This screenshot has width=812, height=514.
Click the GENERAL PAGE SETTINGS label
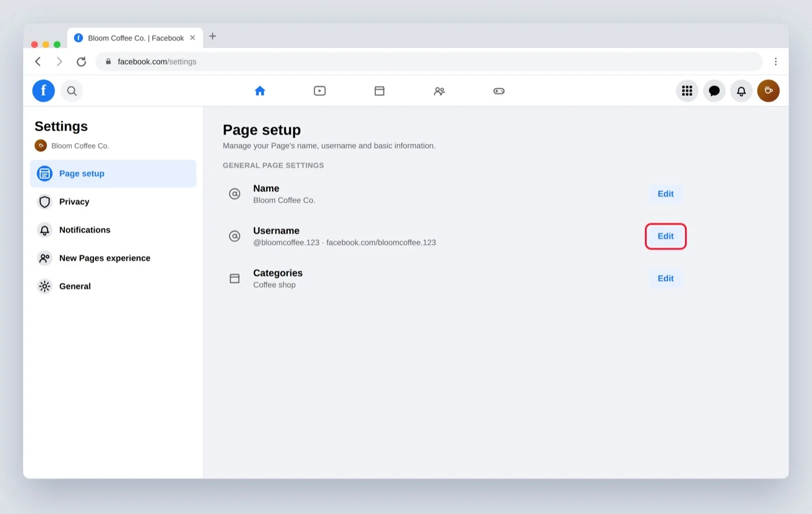(273, 165)
